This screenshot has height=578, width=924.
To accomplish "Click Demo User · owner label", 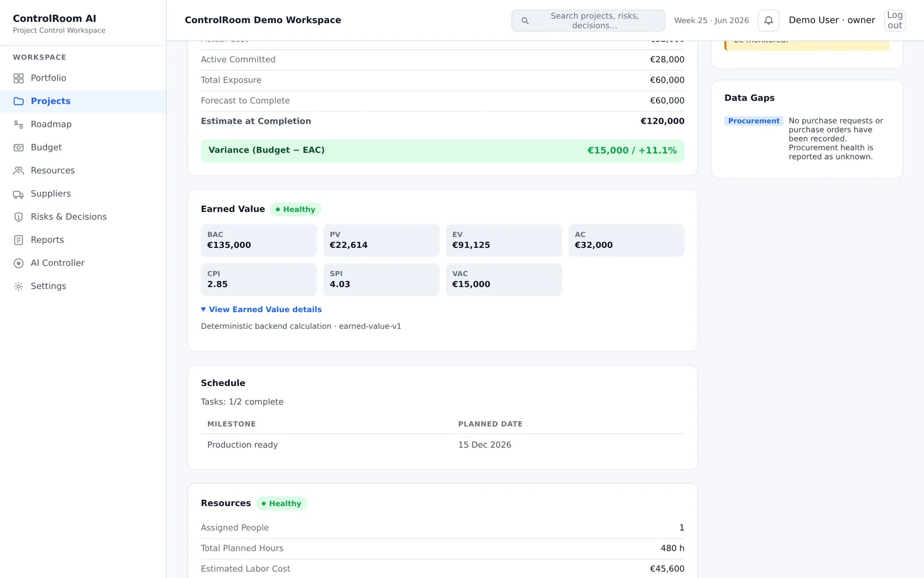I will 832,20.
